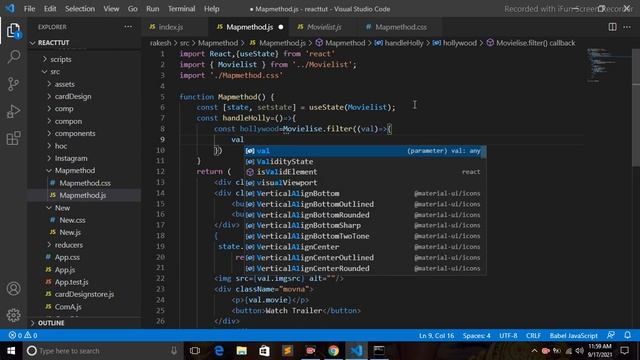
Task: Click the UTF-8 encoding setting
Action: (x=508, y=336)
